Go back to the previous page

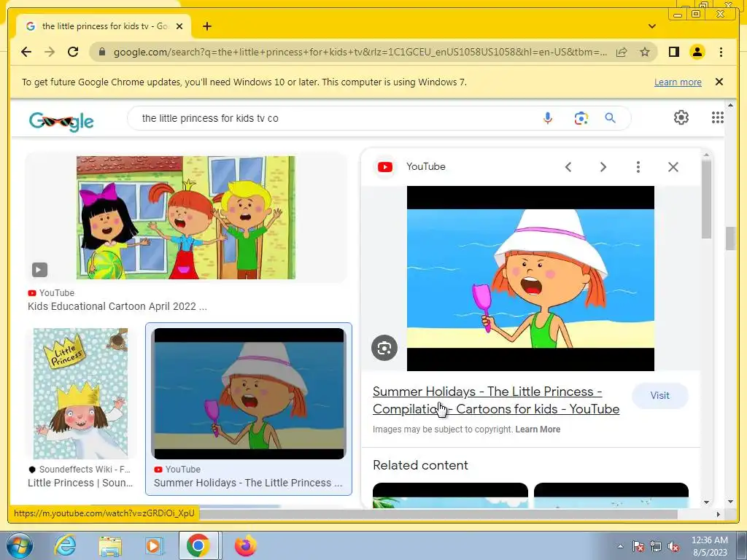click(x=26, y=52)
